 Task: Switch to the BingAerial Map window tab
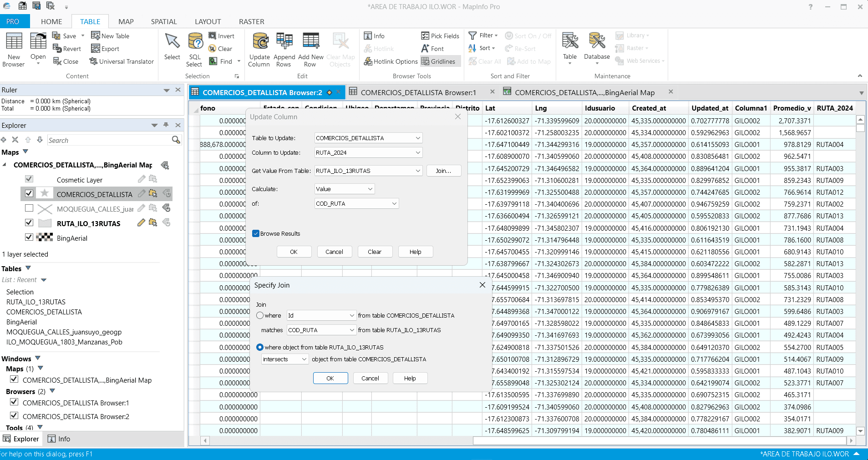click(584, 92)
